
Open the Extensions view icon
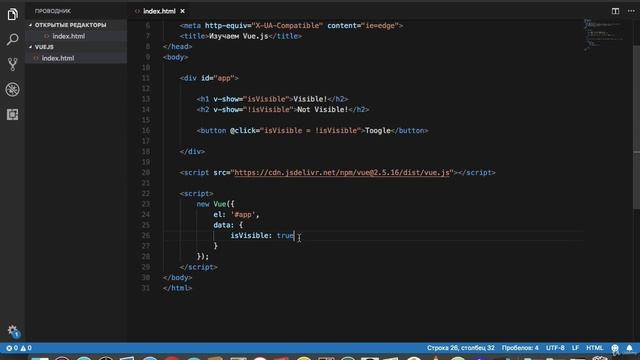13,115
